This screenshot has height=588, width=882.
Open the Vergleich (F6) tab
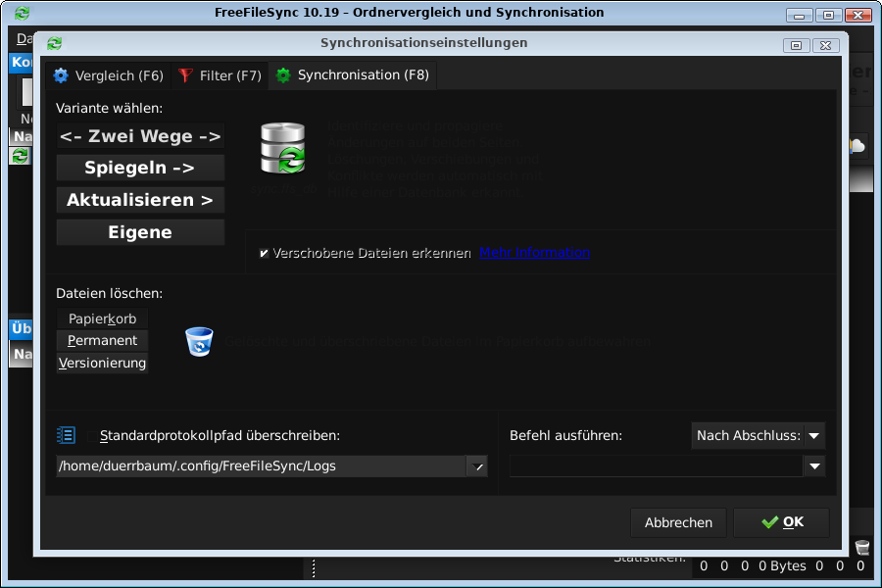pos(108,75)
